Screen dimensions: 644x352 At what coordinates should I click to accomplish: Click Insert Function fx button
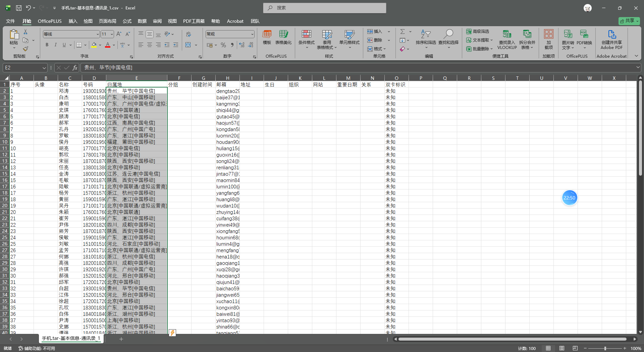74,67
